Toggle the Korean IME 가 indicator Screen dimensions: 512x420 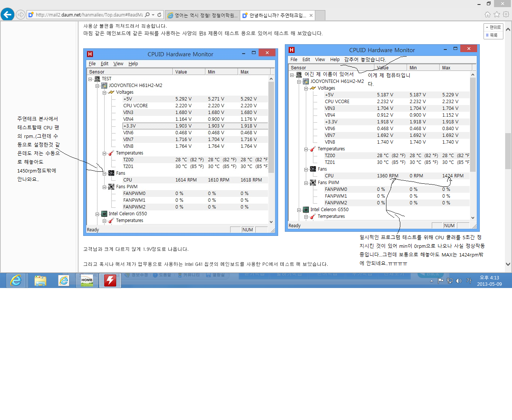click(x=469, y=280)
